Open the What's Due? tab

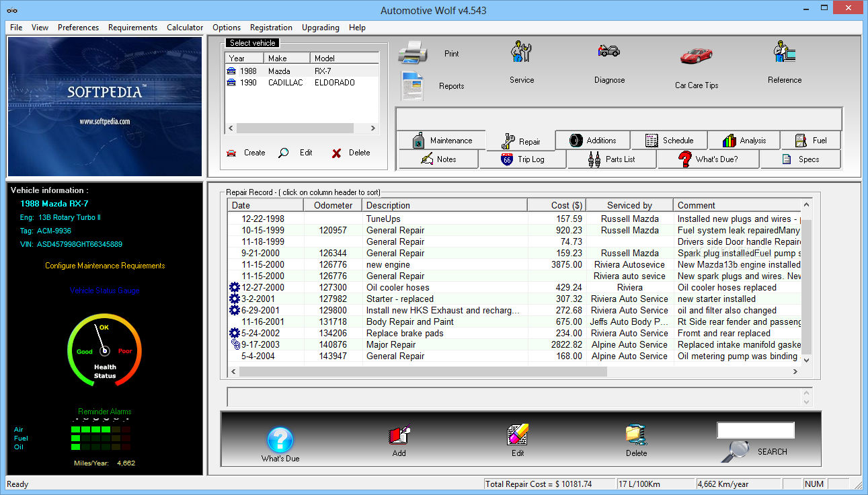(x=709, y=159)
